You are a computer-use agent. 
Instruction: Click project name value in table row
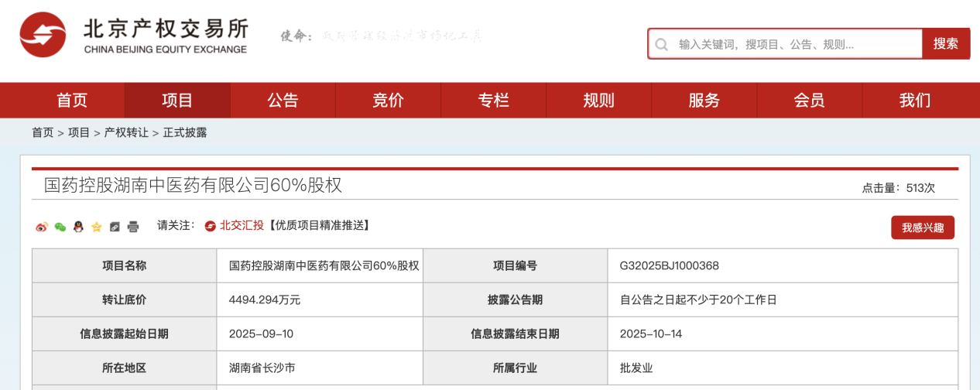[324, 265]
